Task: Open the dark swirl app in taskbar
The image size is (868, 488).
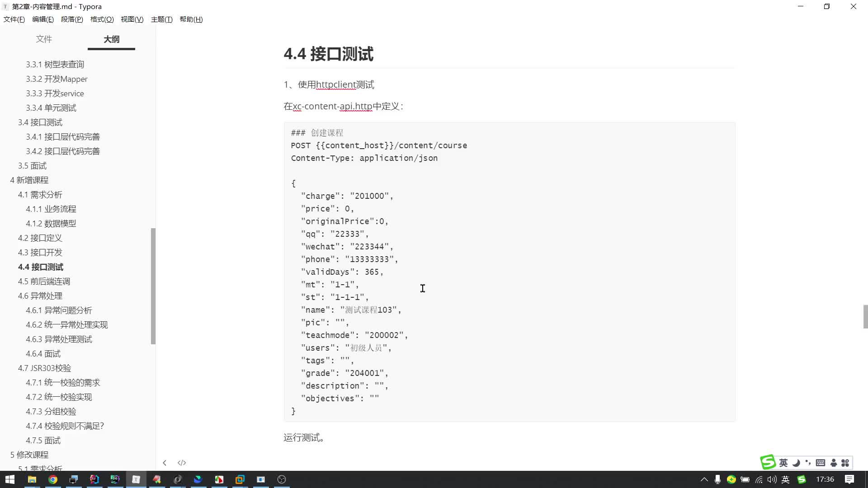Action: pyautogui.click(x=178, y=479)
